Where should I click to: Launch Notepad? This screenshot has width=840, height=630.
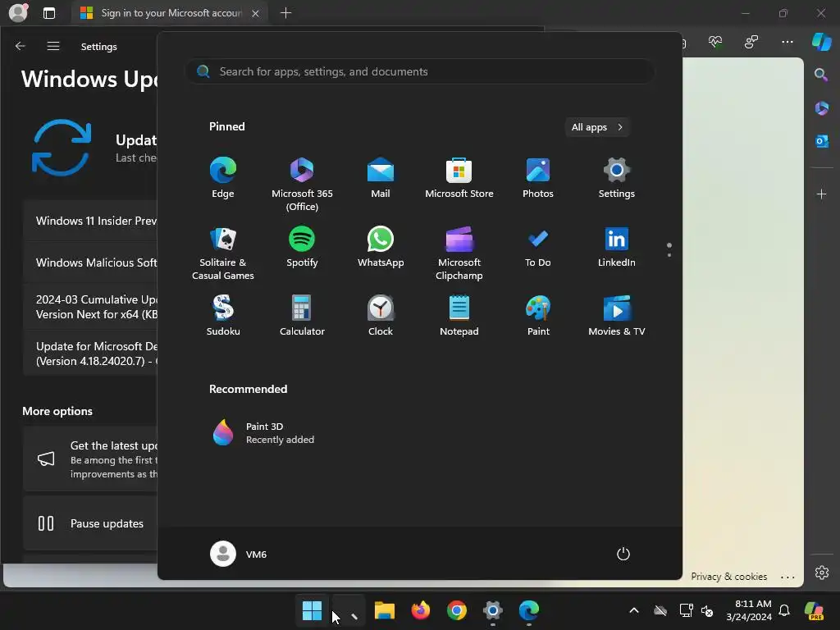(x=459, y=316)
